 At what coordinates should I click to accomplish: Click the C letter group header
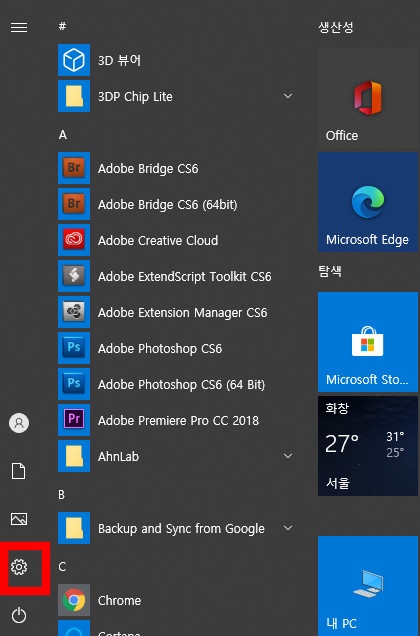click(x=62, y=566)
